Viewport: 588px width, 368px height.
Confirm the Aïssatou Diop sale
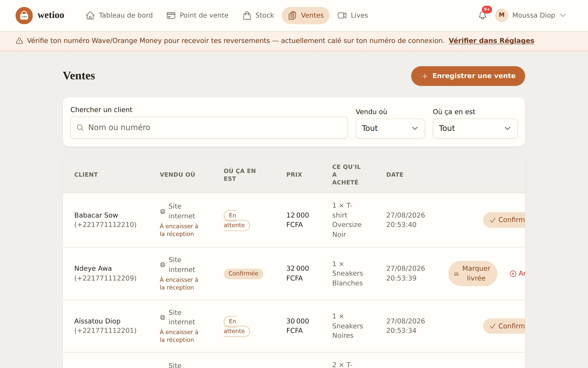(504, 326)
